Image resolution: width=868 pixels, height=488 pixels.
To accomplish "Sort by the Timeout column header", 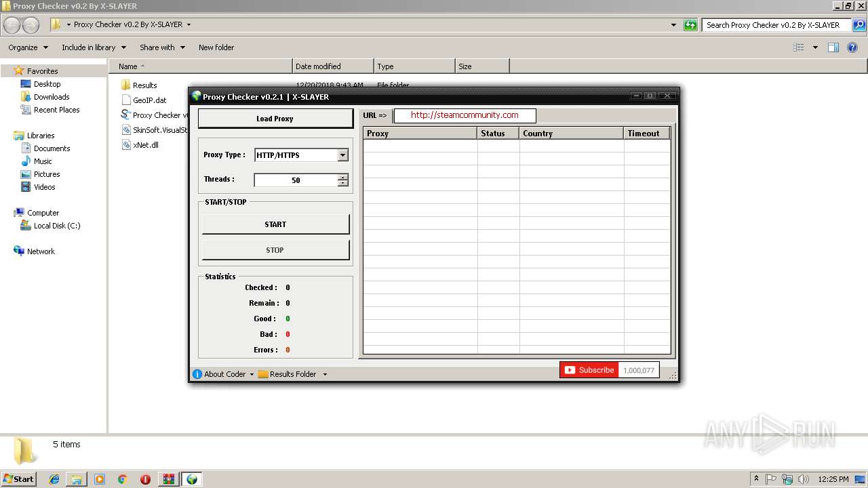I will pos(646,134).
